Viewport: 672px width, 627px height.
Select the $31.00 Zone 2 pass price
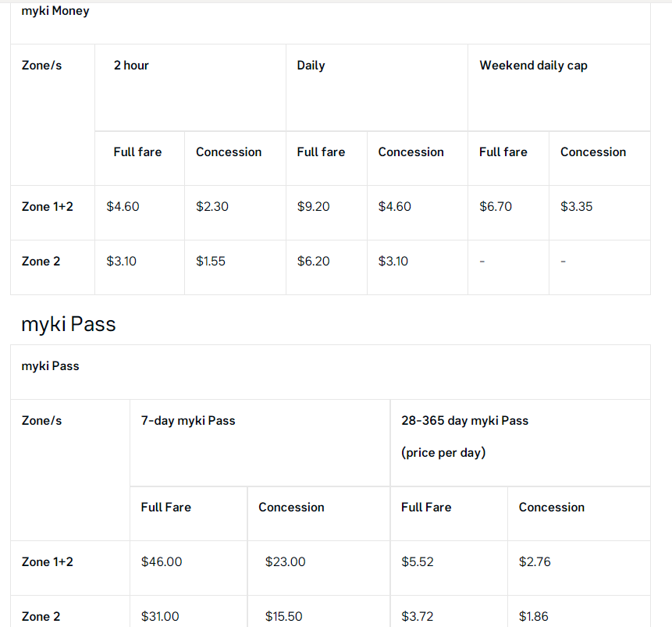[x=160, y=617]
